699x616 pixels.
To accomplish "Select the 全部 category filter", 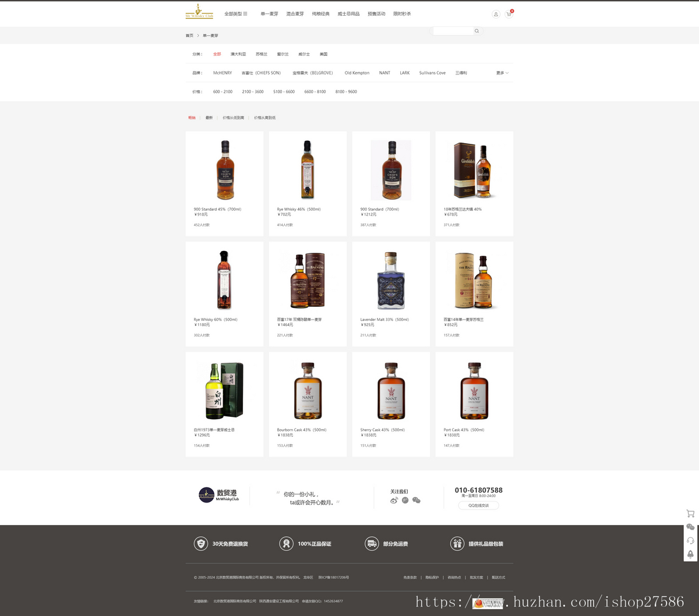I will coord(217,54).
